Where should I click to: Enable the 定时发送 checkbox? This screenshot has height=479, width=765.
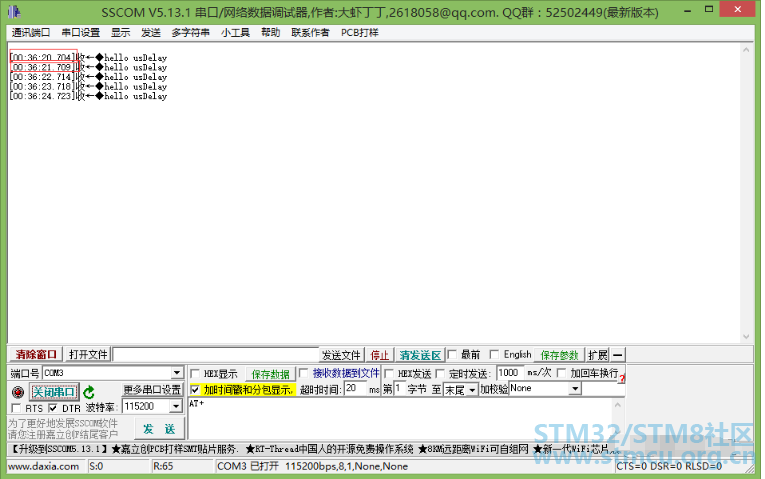(440, 374)
